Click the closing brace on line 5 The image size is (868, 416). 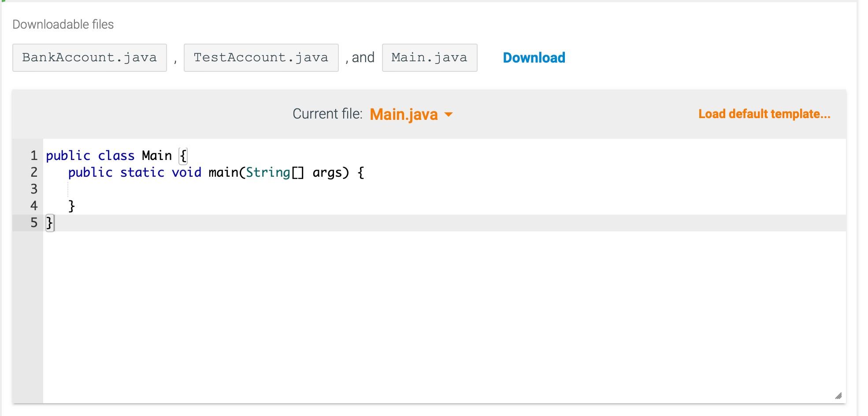point(50,223)
